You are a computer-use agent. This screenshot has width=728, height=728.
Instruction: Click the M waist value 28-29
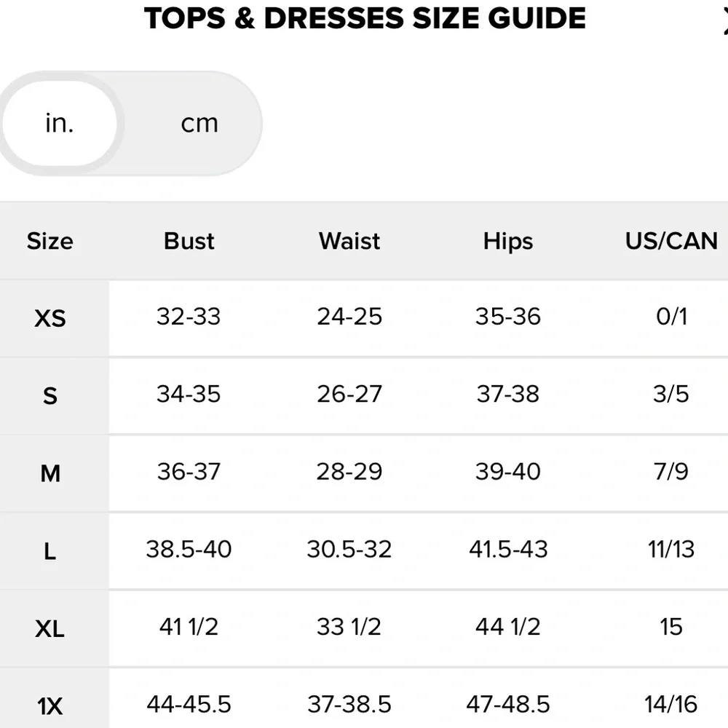click(x=349, y=472)
